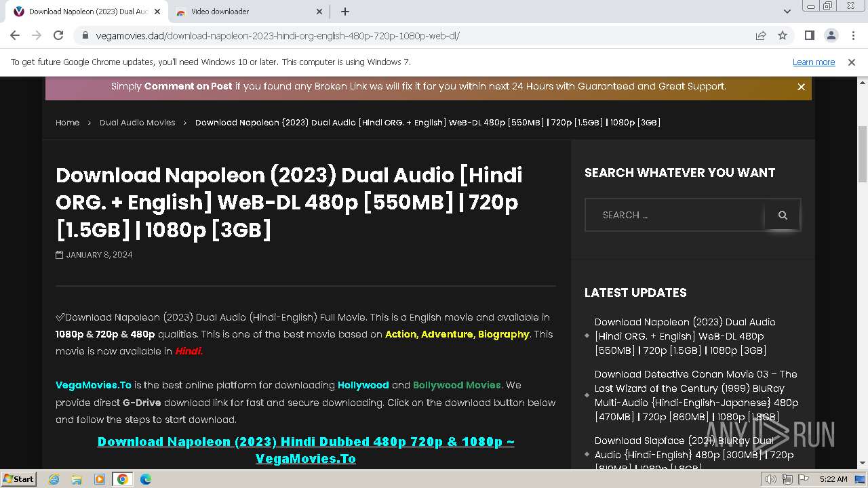
Task: Click the Search Whatever You Want heading
Action: [x=679, y=173]
